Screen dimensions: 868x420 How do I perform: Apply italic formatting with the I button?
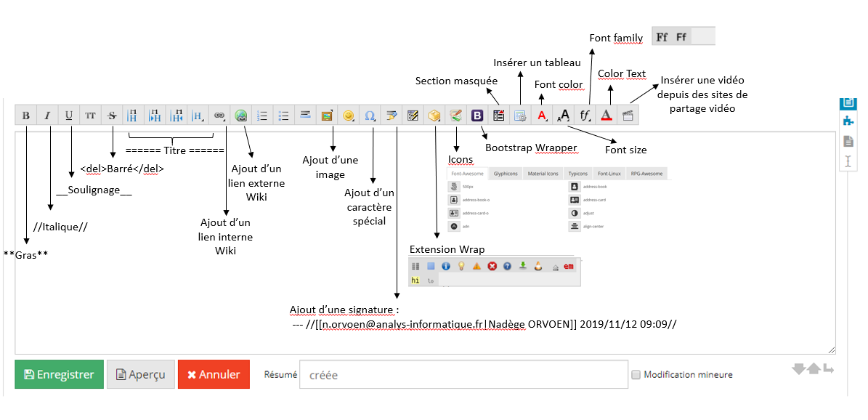pyautogui.click(x=47, y=115)
